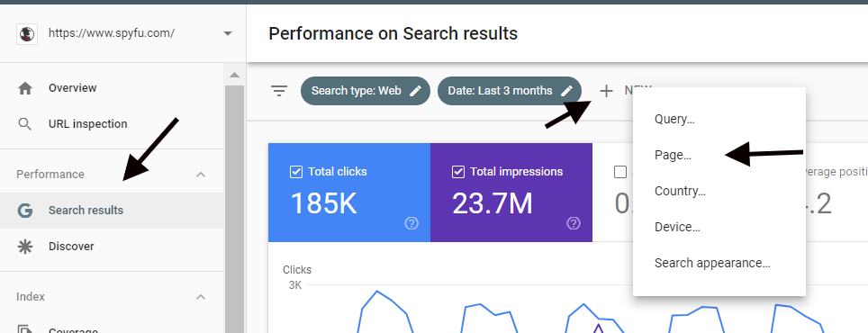Image resolution: width=868 pixels, height=333 pixels.
Task: Edit the Date: Last 3 months pencil
Action: 566,91
